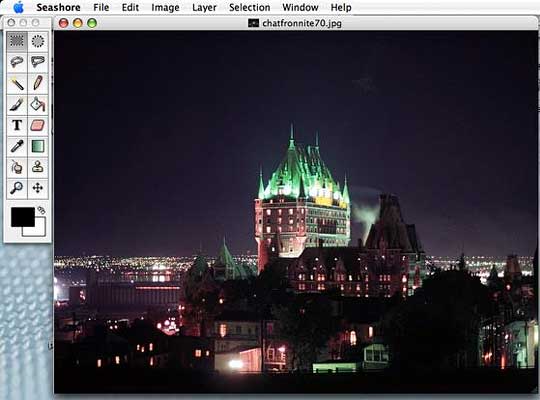Viewport: 540px width, 400px height.
Task: Select the Gradient tool
Action: pos(38,146)
